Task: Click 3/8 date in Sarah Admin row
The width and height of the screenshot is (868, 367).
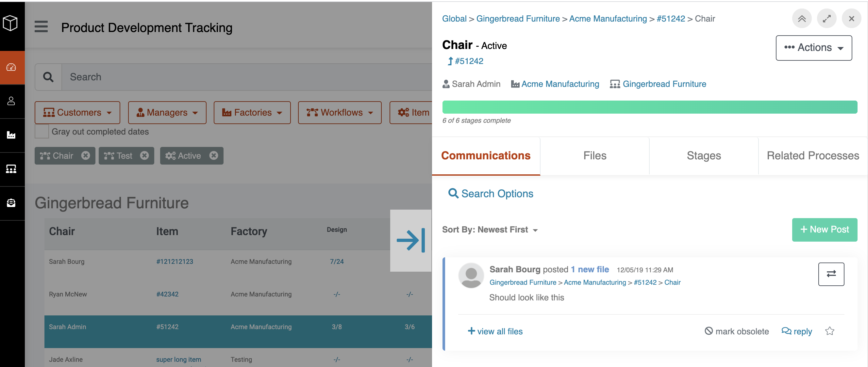Action: click(337, 327)
